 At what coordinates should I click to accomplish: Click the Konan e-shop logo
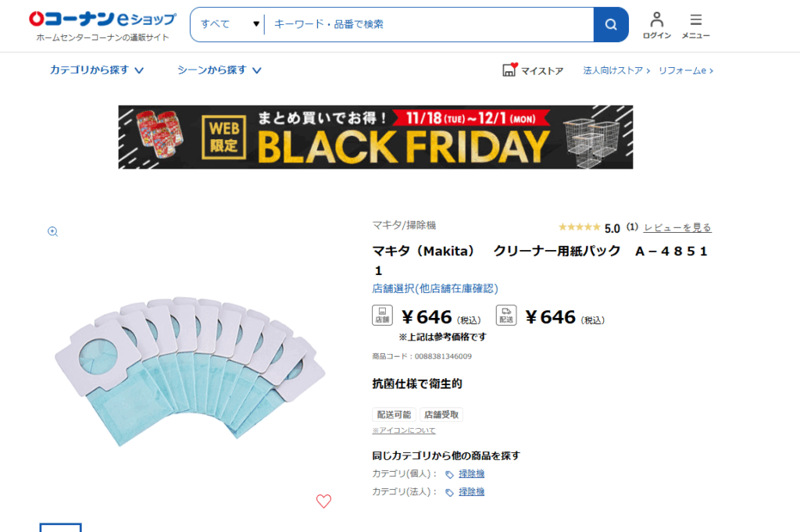tap(102, 19)
